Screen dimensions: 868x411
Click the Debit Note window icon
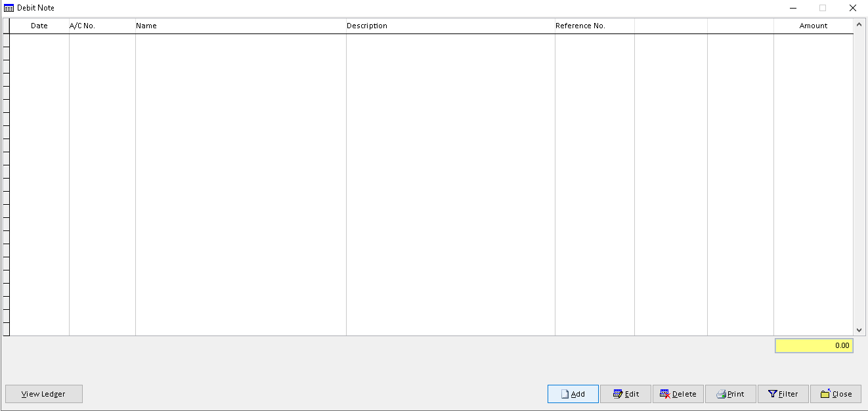coord(9,8)
